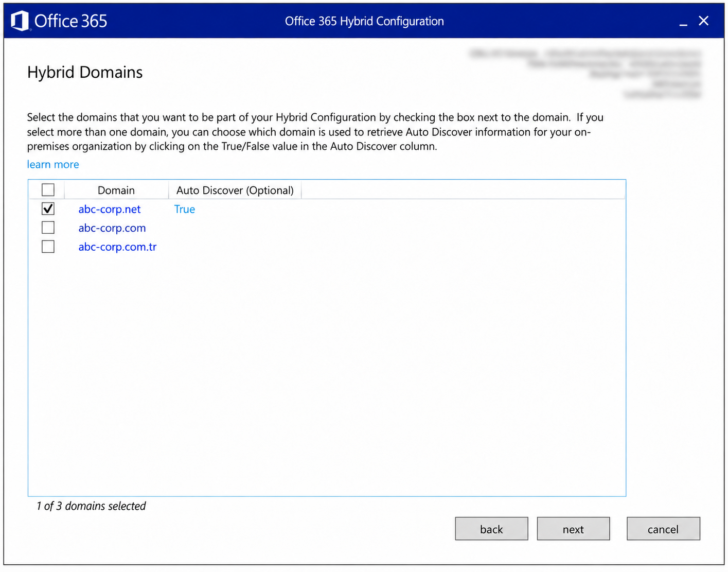Click the Office 365 logo icon
Image resolution: width=728 pixels, height=572 pixels.
[20, 21]
